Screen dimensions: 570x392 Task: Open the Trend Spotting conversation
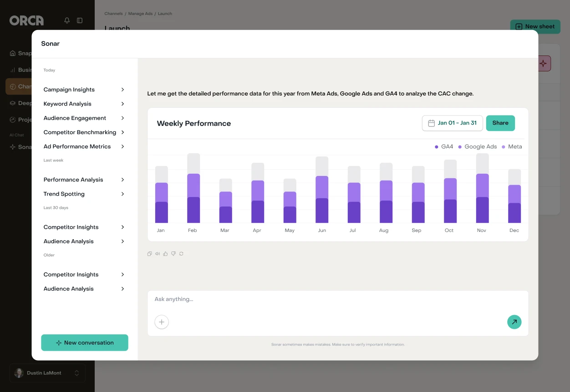pos(84,194)
